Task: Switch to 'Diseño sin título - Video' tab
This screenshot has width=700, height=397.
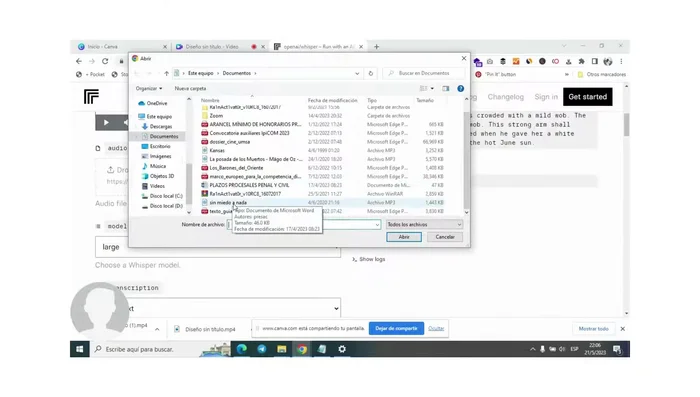Action: pyautogui.click(x=219, y=46)
